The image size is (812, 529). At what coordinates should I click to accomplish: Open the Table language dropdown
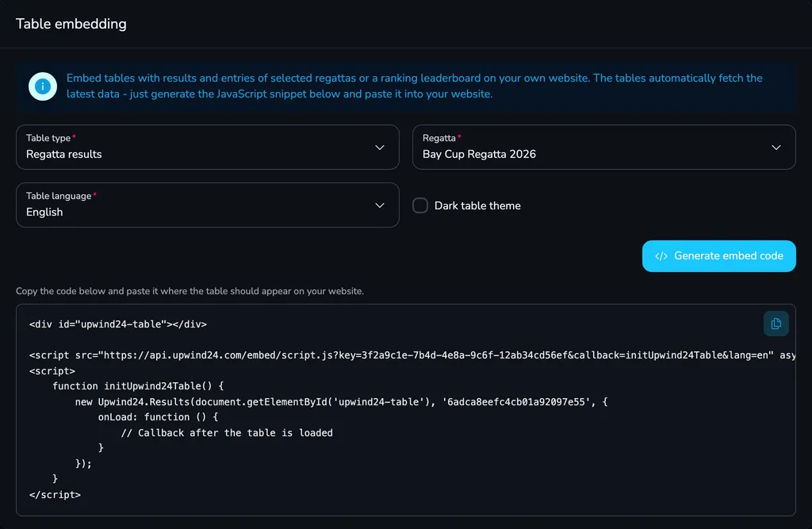pyautogui.click(x=208, y=205)
